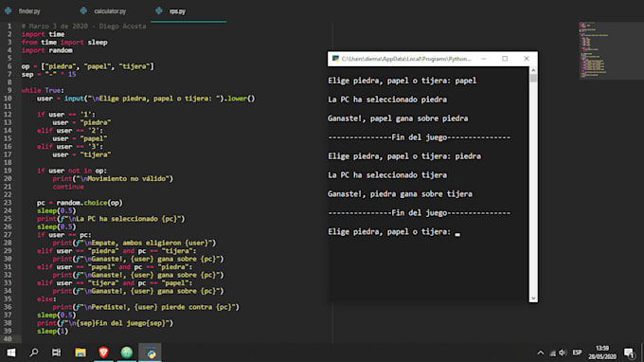Open Task View on the taskbar
This screenshot has width=644, height=362.
(x=56, y=353)
